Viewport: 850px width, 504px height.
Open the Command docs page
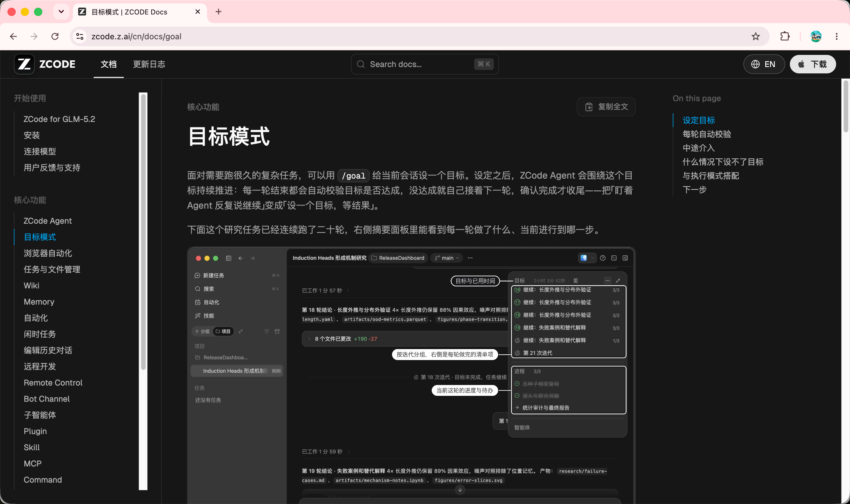43,480
